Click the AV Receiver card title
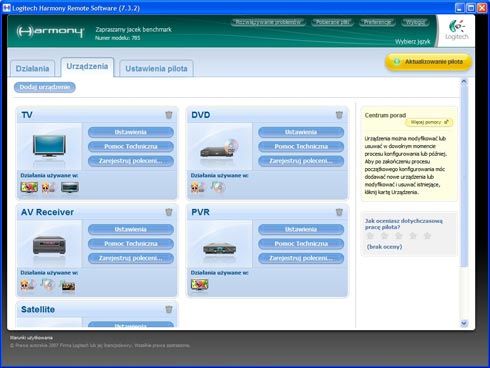 (47, 212)
